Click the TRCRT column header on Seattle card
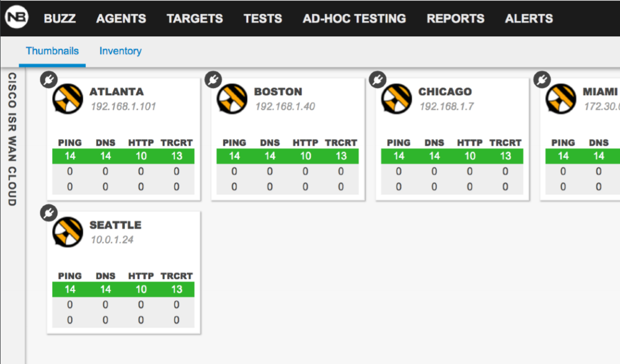620x364 pixels. coord(177,276)
